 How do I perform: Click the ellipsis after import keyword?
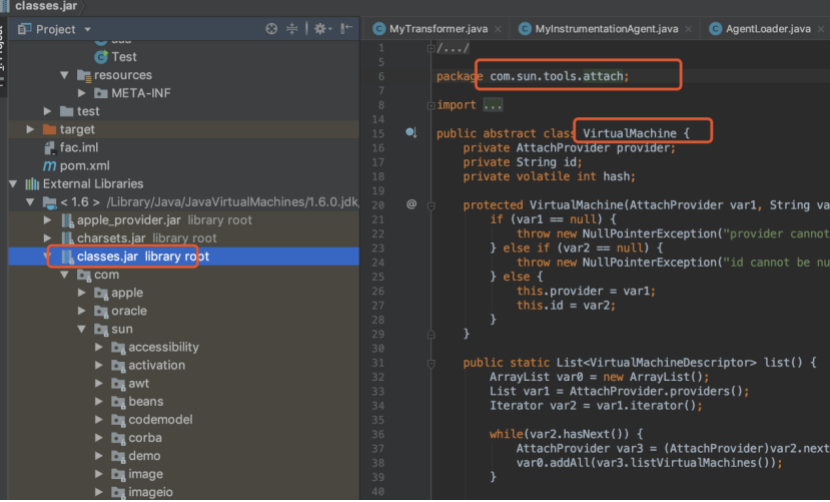(492, 105)
